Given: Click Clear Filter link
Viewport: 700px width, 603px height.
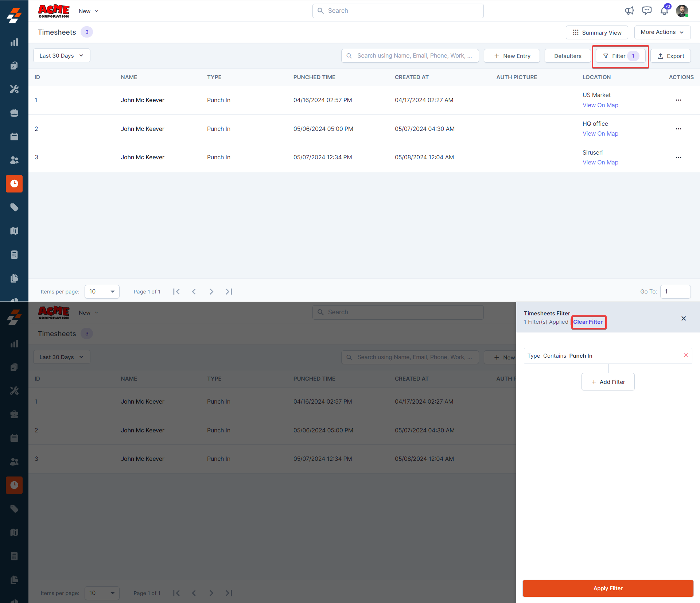Looking at the screenshot, I should (x=588, y=322).
